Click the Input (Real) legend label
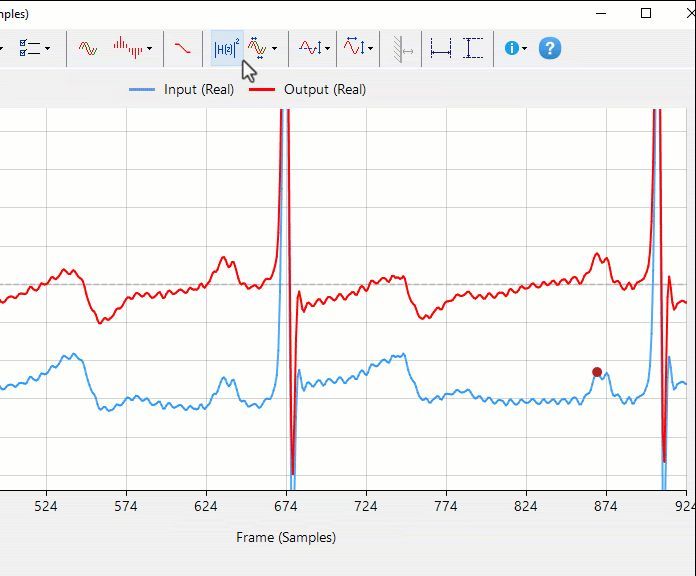Image resolution: width=696 pixels, height=576 pixels. (x=199, y=90)
